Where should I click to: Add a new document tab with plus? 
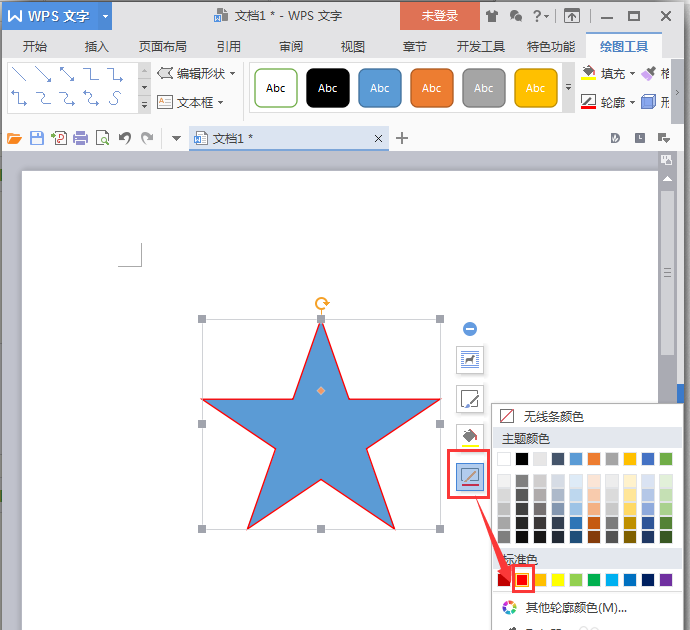point(403,138)
